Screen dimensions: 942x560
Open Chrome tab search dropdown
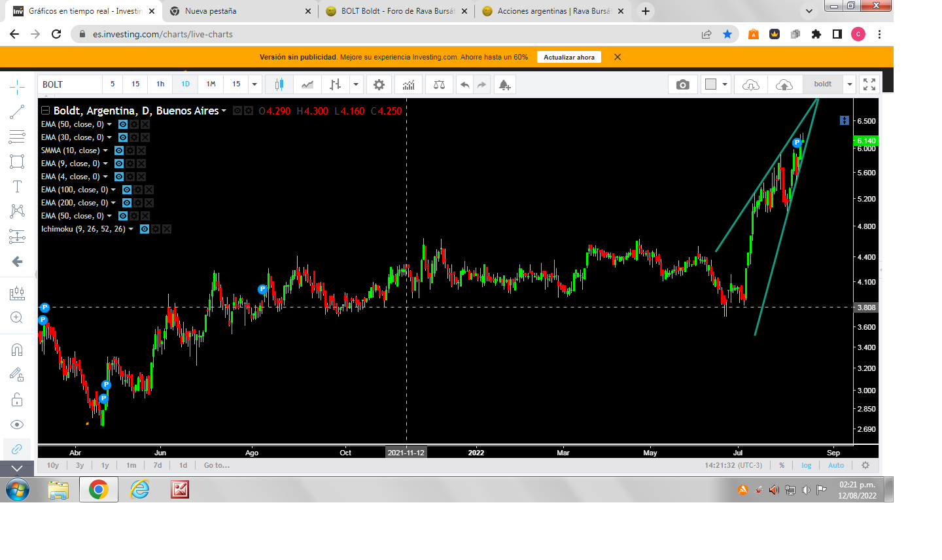809,11
